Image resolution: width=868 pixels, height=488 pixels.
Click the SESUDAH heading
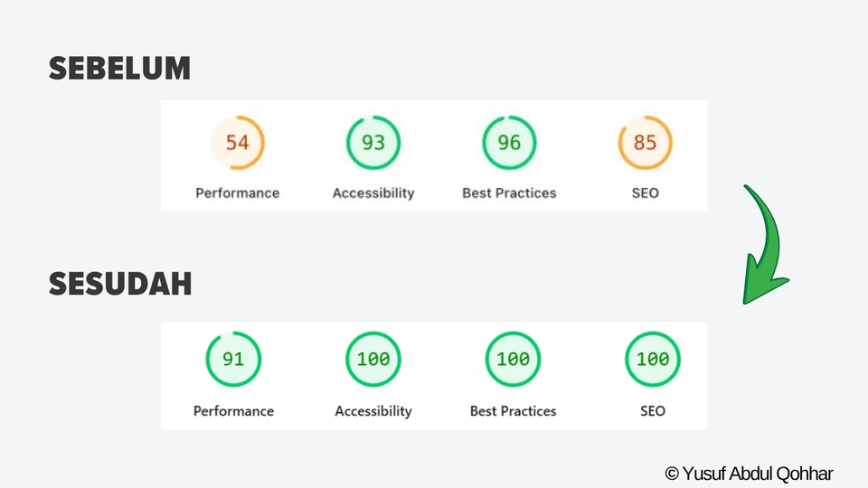(119, 284)
